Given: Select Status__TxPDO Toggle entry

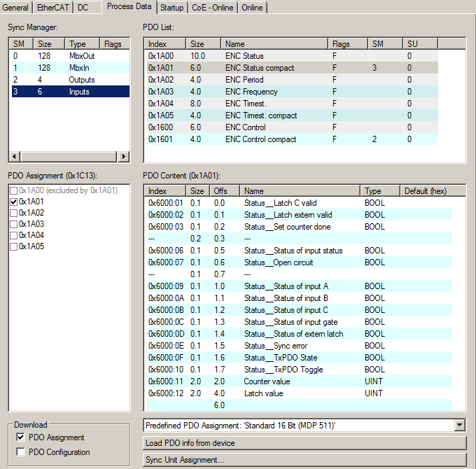Looking at the screenshot, I should coord(300,370).
